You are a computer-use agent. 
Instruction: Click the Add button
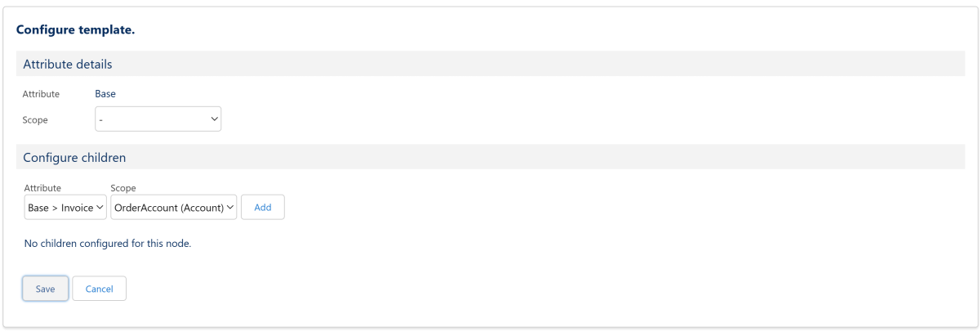[262, 208]
